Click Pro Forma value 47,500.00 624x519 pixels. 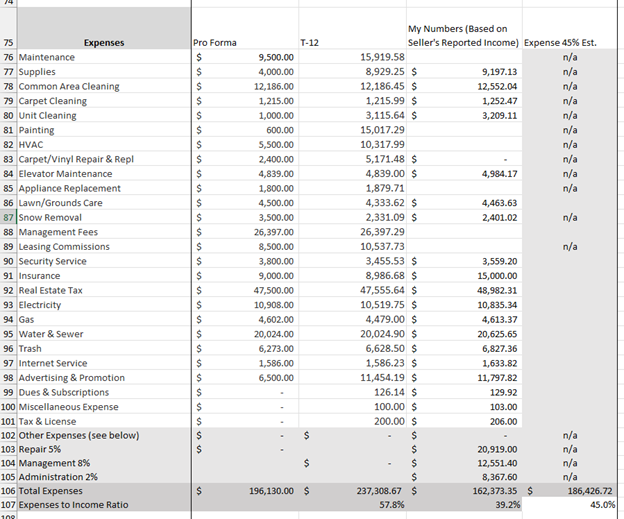pos(245,291)
